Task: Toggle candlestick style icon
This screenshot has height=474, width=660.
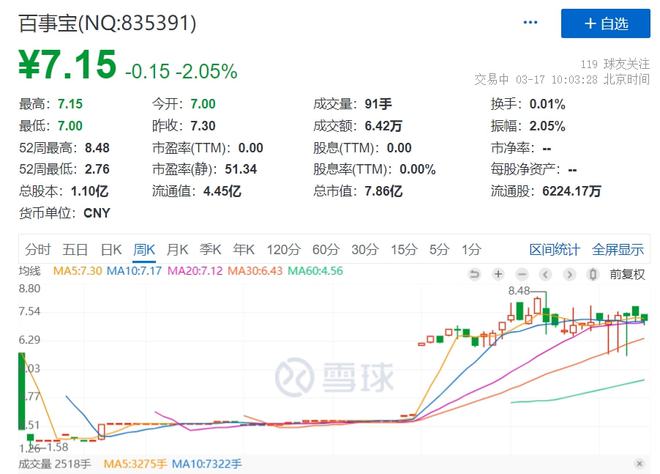Action: click(x=593, y=274)
